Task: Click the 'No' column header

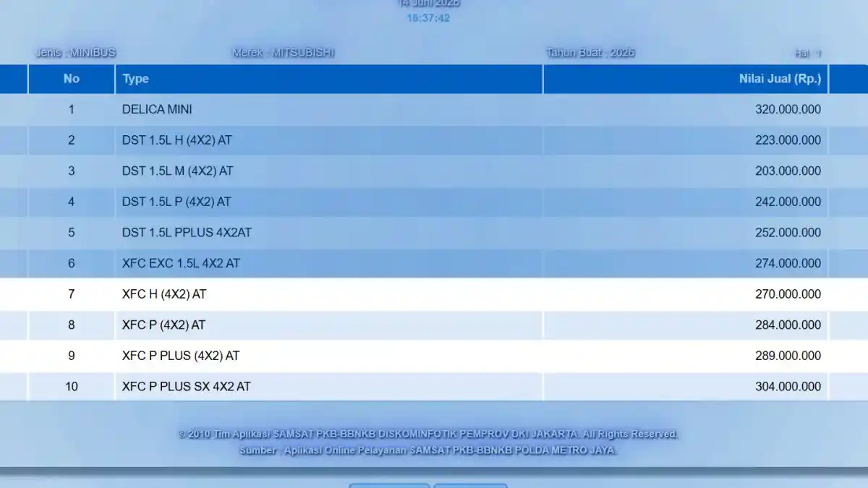Action: pyautogui.click(x=72, y=79)
